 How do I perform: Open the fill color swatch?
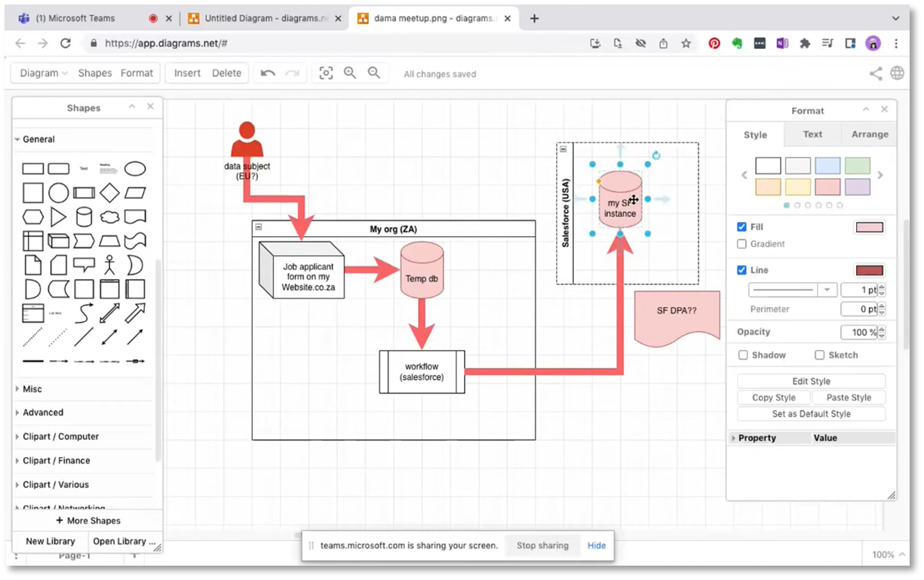[x=869, y=227]
